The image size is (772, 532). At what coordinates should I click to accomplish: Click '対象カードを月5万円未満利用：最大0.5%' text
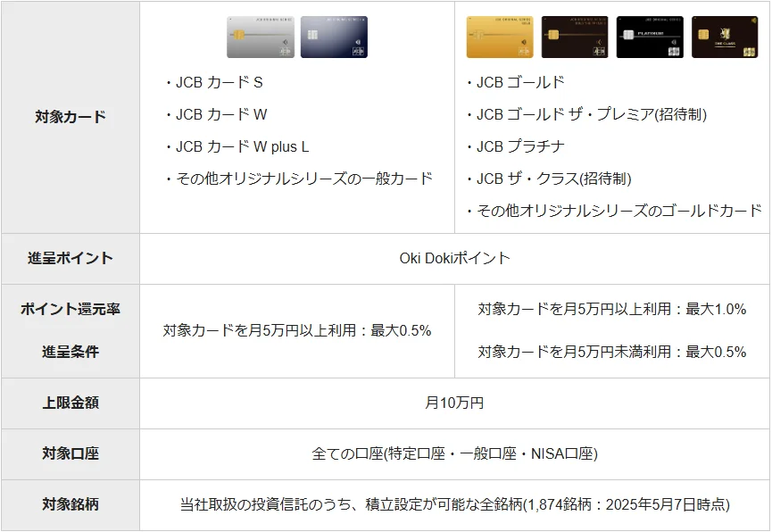tap(612, 352)
